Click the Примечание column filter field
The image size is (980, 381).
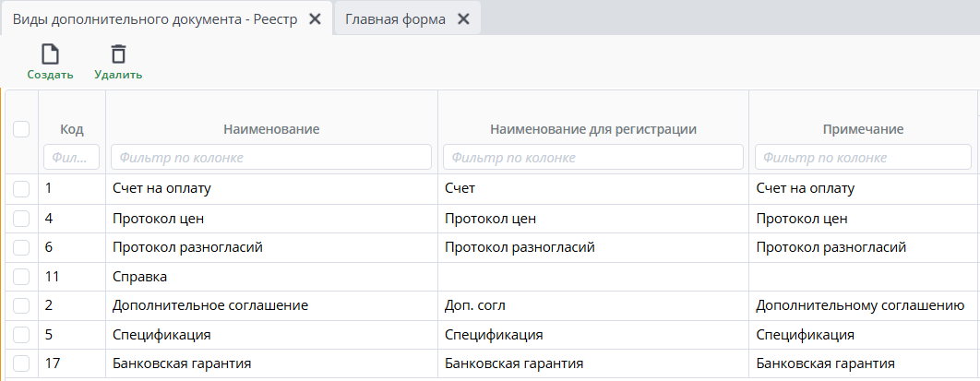click(862, 158)
